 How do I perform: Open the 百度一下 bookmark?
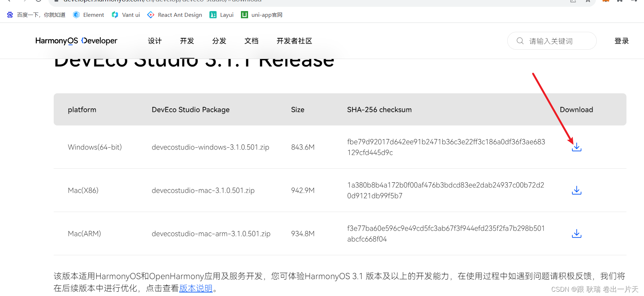tap(36, 15)
